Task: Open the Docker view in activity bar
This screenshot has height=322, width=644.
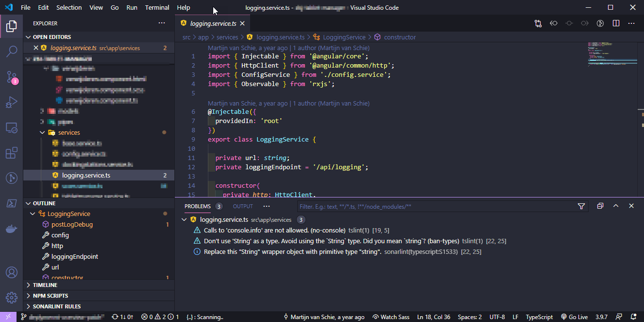Action: click(x=12, y=229)
